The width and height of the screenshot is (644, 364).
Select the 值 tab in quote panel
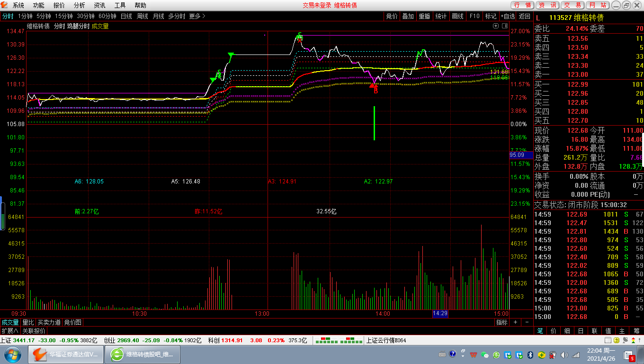click(608, 331)
